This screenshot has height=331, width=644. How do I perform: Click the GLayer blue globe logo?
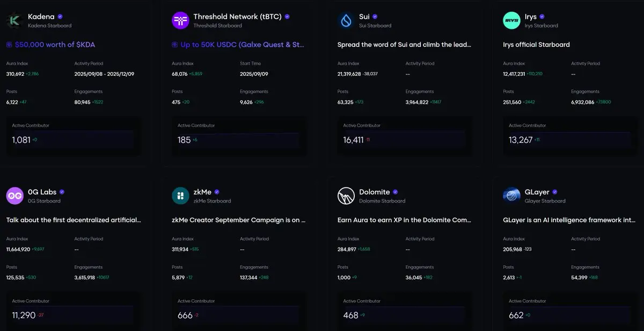[x=511, y=196]
